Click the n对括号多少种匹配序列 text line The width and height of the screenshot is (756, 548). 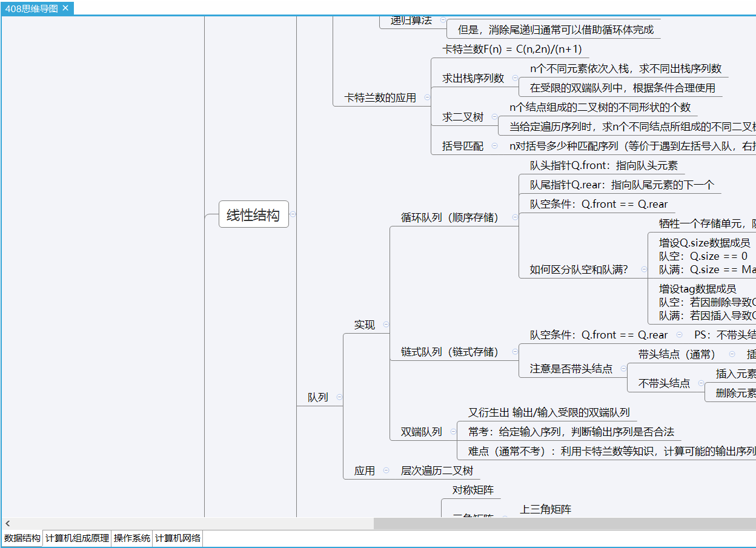[632, 145]
